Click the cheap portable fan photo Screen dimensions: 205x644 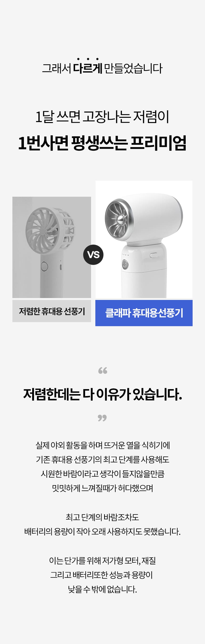point(52,247)
